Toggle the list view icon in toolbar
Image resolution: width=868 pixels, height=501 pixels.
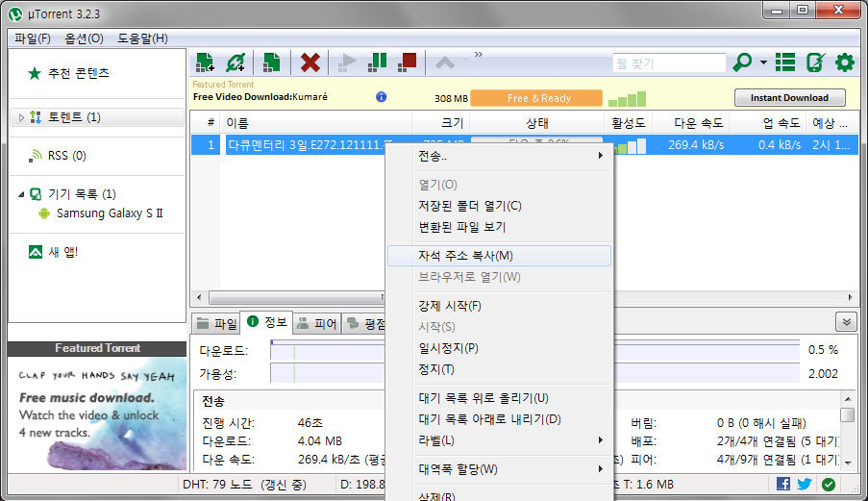tap(785, 63)
